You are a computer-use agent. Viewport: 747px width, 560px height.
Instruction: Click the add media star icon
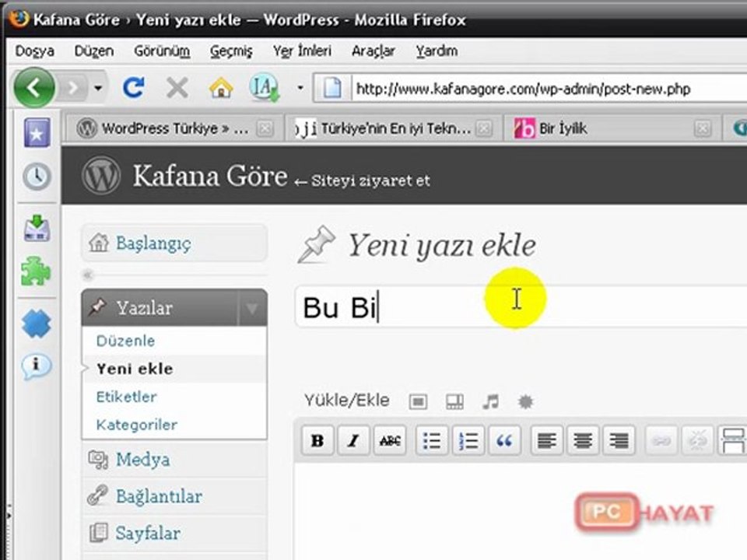point(525,402)
